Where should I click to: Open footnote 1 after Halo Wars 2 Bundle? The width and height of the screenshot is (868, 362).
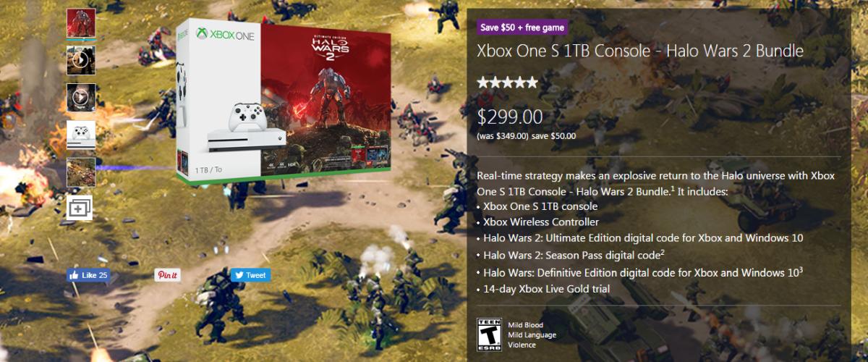(673, 187)
